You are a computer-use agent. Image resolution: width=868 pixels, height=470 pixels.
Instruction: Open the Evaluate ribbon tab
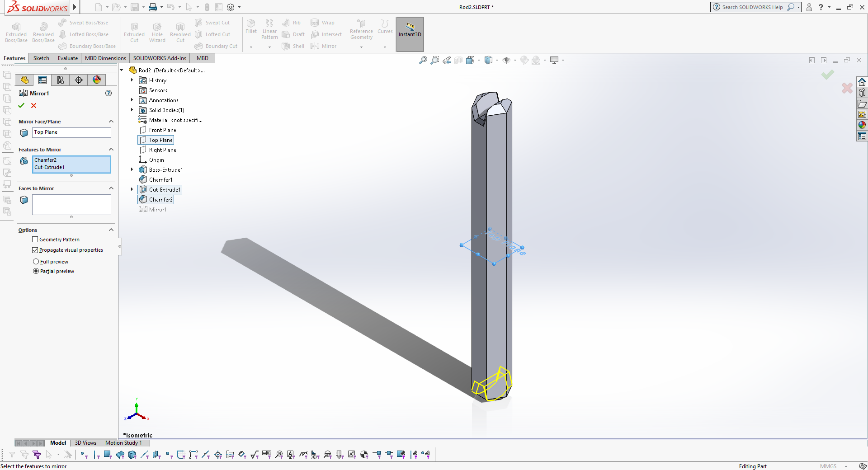[x=68, y=58]
